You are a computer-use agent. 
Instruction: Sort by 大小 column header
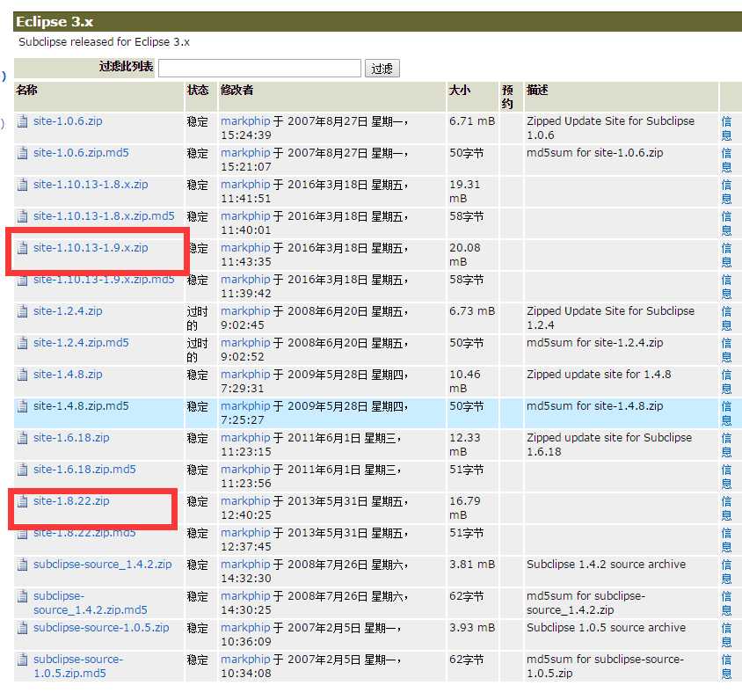click(x=460, y=90)
